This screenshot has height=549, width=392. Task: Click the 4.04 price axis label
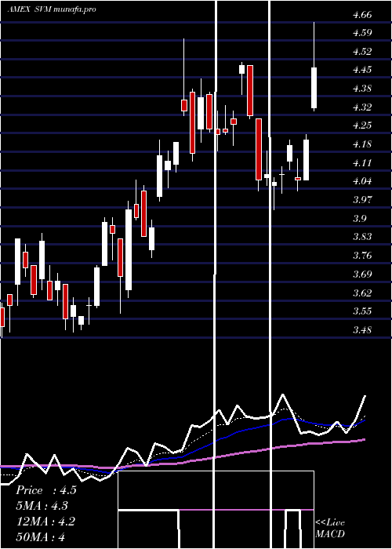pos(362,181)
